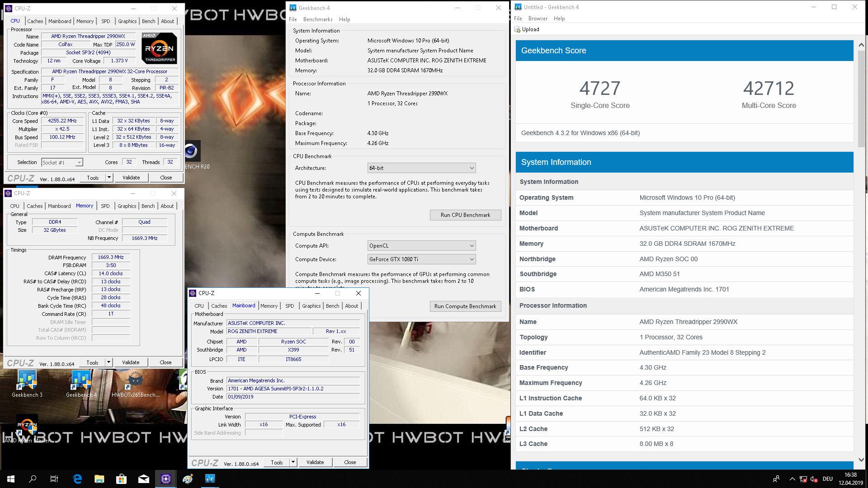Click the volume tray icon
868x488 pixels.
[814, 479]
